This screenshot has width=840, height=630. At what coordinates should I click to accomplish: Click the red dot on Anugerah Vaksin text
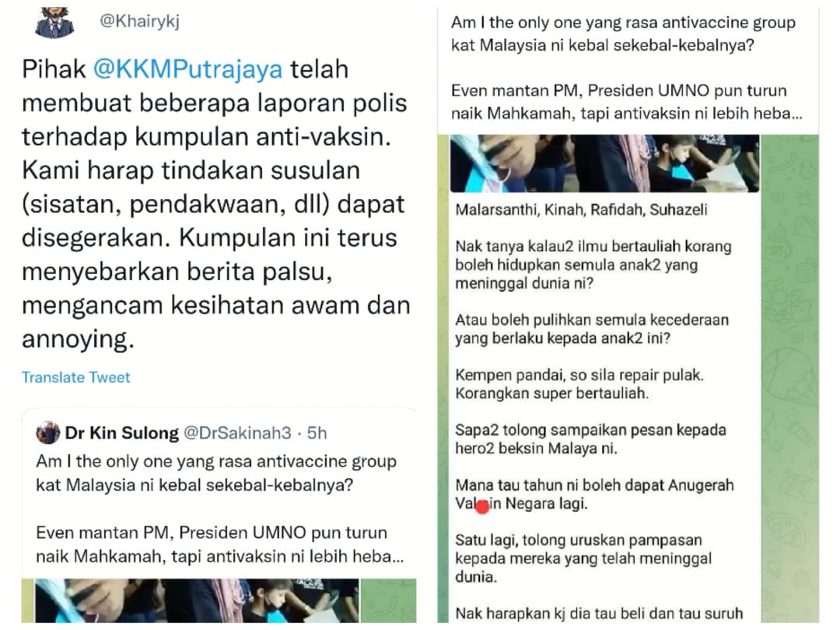(482, 506)
